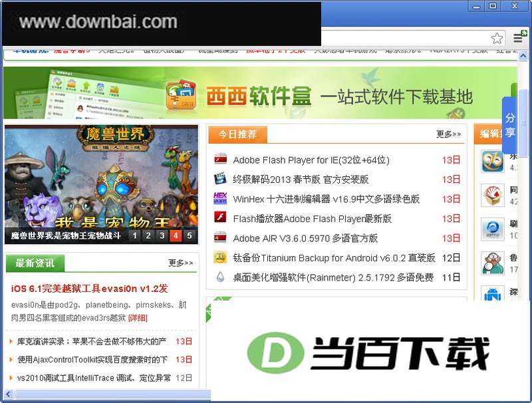Click the Rainmeter water drop icon

click(x=220, y=277)
